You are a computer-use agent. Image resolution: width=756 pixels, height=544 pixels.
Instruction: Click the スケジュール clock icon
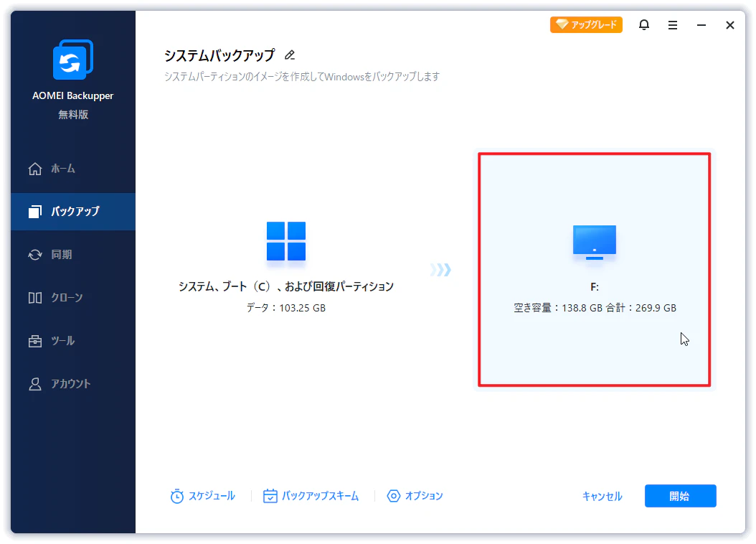pos(177,496)
